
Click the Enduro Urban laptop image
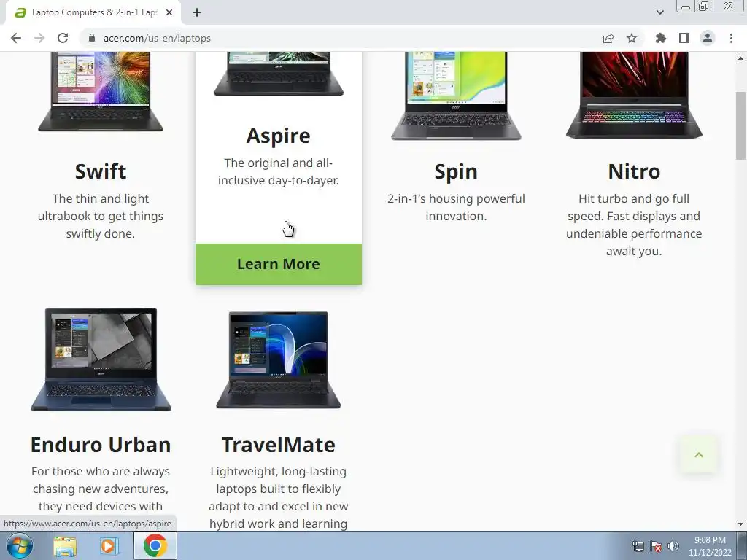click(x=101, y=359)
